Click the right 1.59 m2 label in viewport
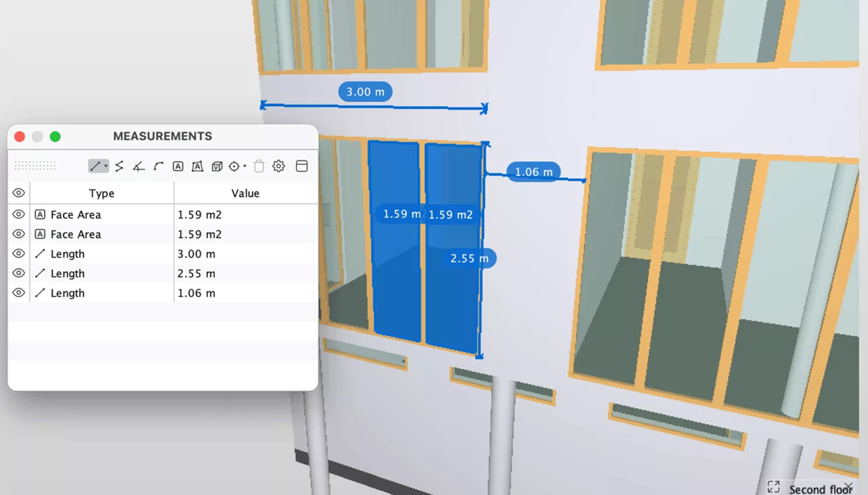 450,215
